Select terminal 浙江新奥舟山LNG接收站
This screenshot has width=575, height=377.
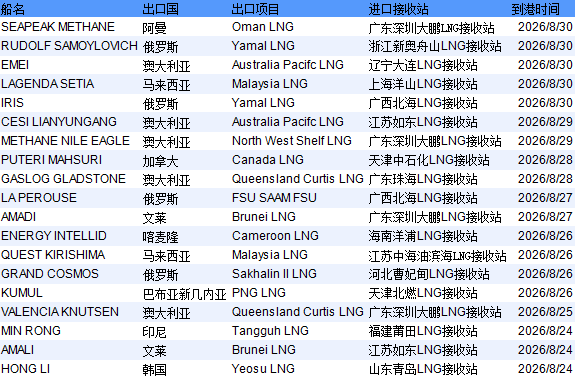(x=435, y=46)
